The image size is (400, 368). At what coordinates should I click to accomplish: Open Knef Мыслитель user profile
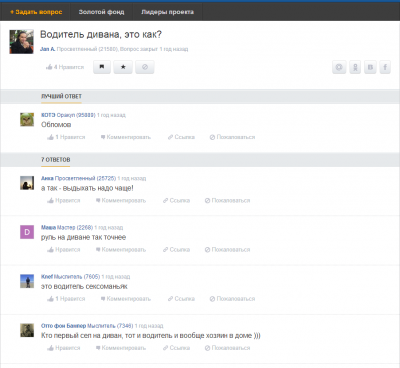[70, 277]
